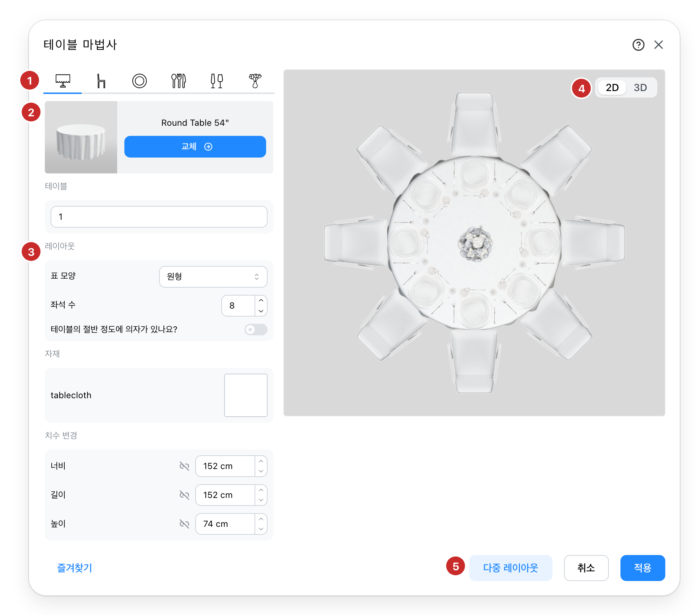Decrease 좌석 수 with down arrow
Image resolution: width=700 pixels, height=615 pixels.
[x=261, y=311]
